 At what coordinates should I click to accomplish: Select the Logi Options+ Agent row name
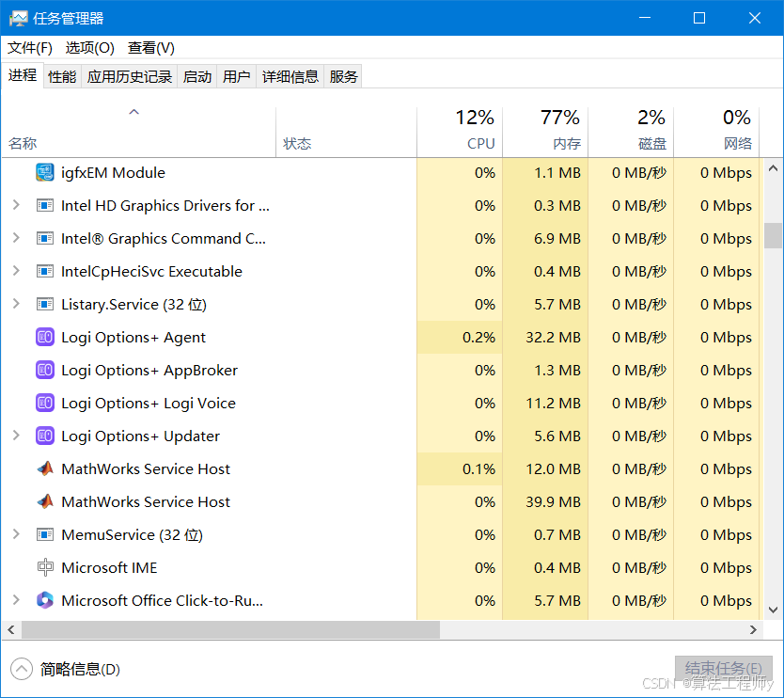point(133,338)
